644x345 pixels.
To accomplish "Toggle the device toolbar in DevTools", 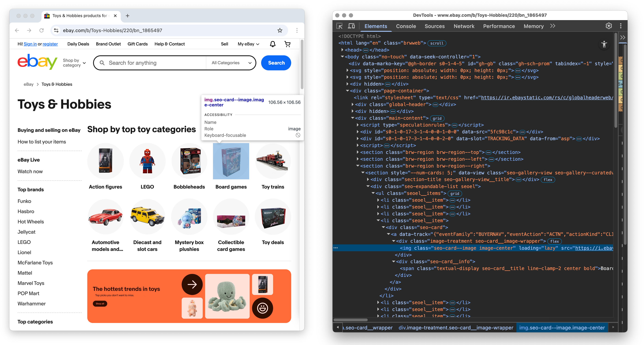I will click(351, 26).
